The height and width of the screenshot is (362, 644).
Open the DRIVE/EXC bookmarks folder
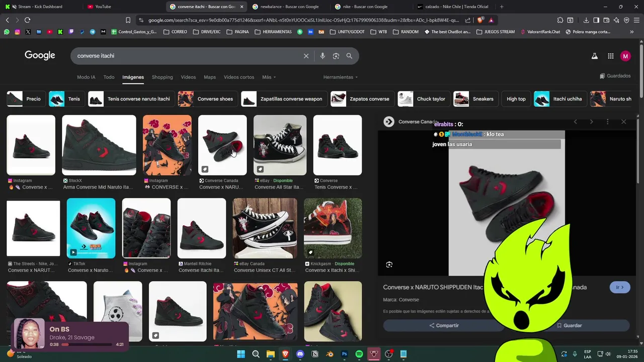[x=206, y=32]
